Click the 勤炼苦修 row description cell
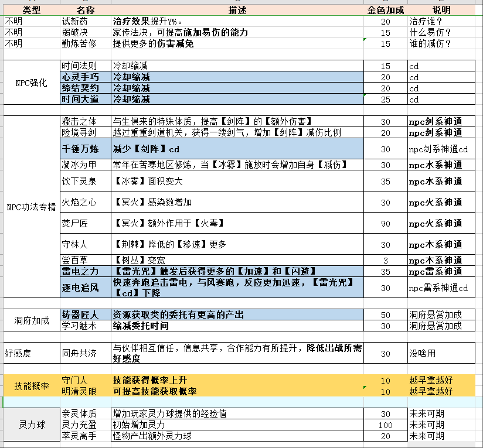 pos(229,43)
